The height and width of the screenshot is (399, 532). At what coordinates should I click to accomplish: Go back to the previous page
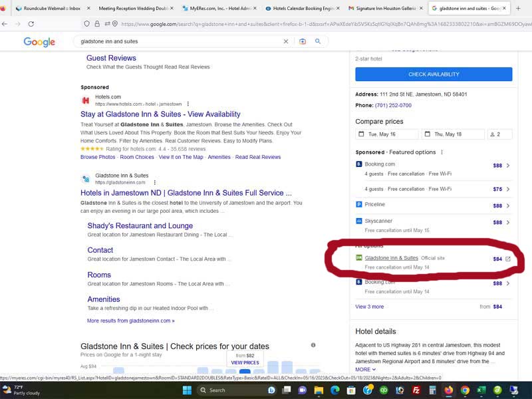click(5, 24)
